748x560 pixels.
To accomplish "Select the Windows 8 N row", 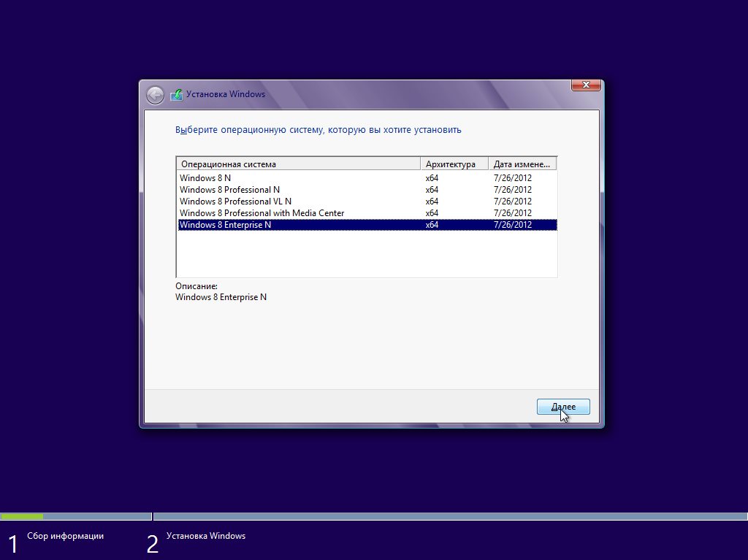I will coord(367,178).
